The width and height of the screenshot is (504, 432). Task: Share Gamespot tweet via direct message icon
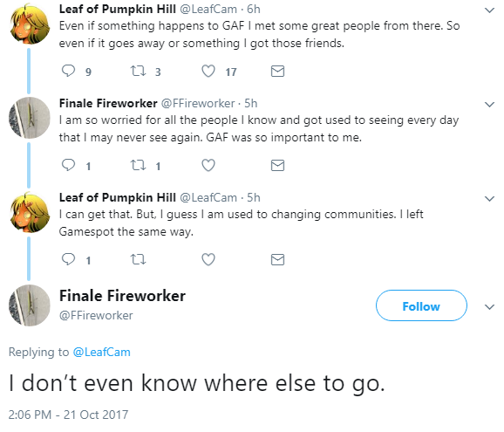277,259
